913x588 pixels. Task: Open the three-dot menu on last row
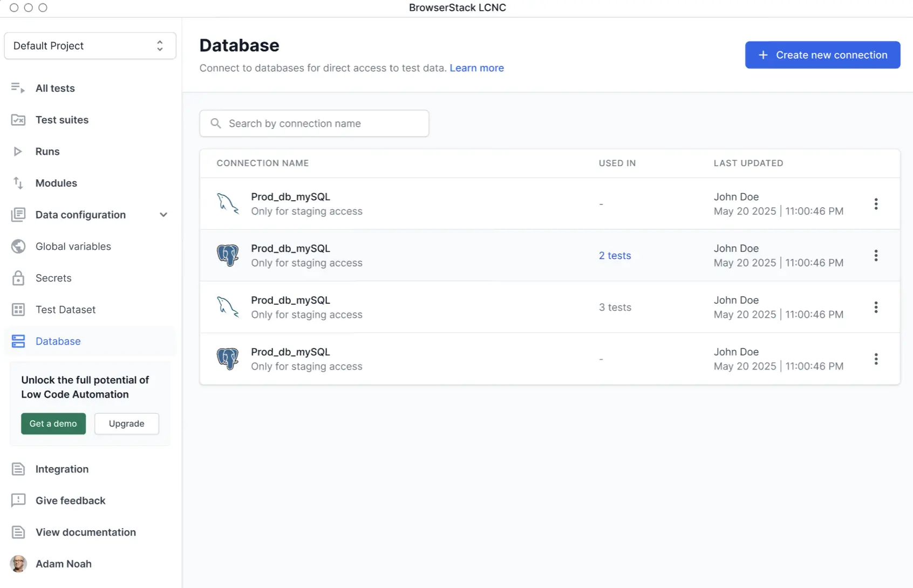(x=876, y=359)
